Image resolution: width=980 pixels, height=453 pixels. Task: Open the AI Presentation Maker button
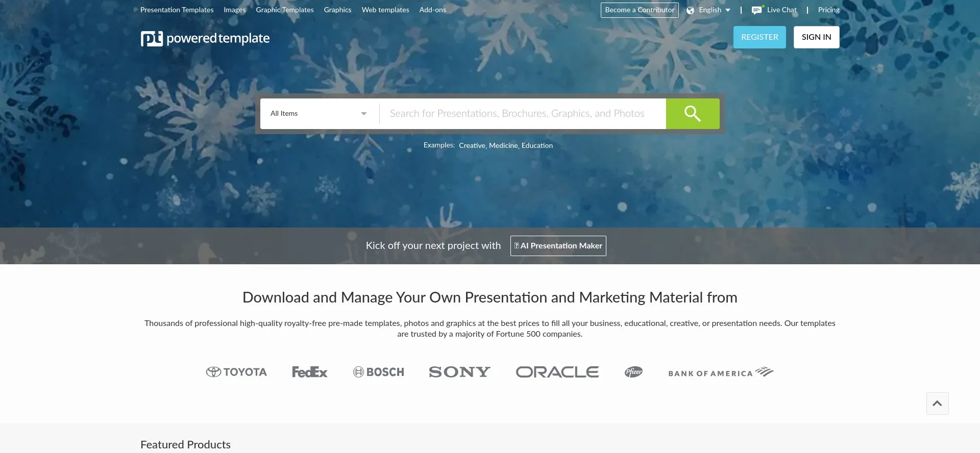[x=558, y=246]
